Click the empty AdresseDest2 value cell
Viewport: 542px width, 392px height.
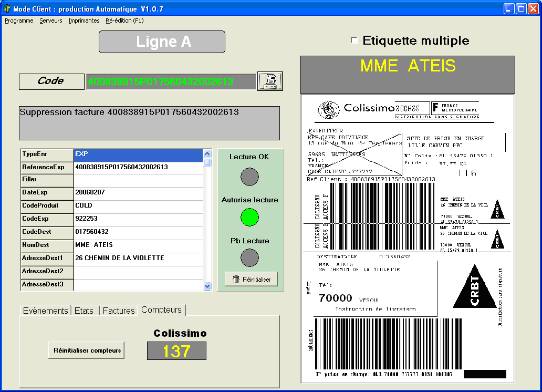click(x=138, y=272)
